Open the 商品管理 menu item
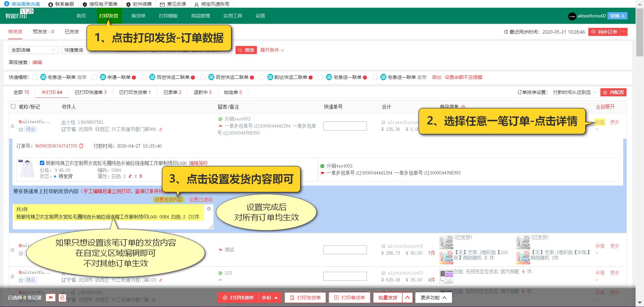The width and height of the screenshot is (644, 307). 201,15
